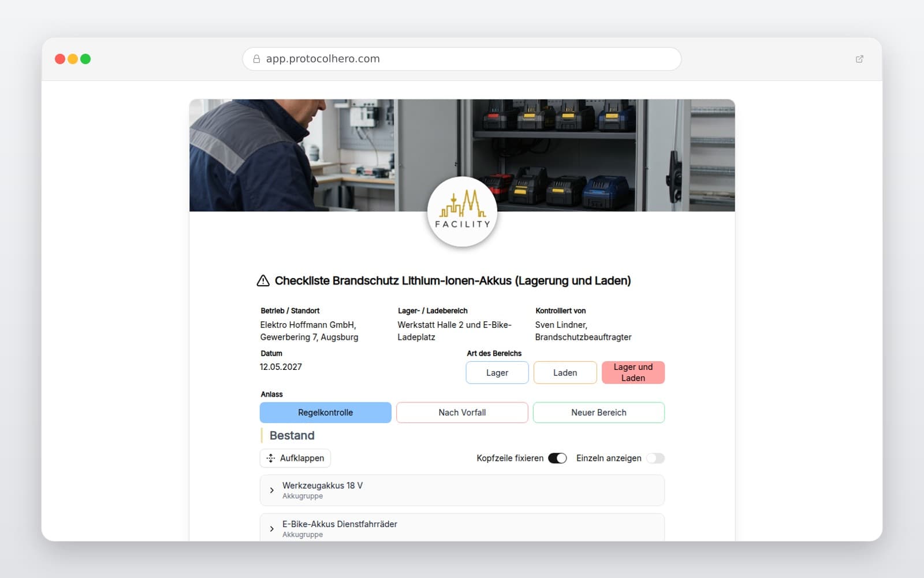Click the E-Bike-Akkus Dienstfahrräder row label
Viewport: 924px width, 578px height.
(340, 524)
